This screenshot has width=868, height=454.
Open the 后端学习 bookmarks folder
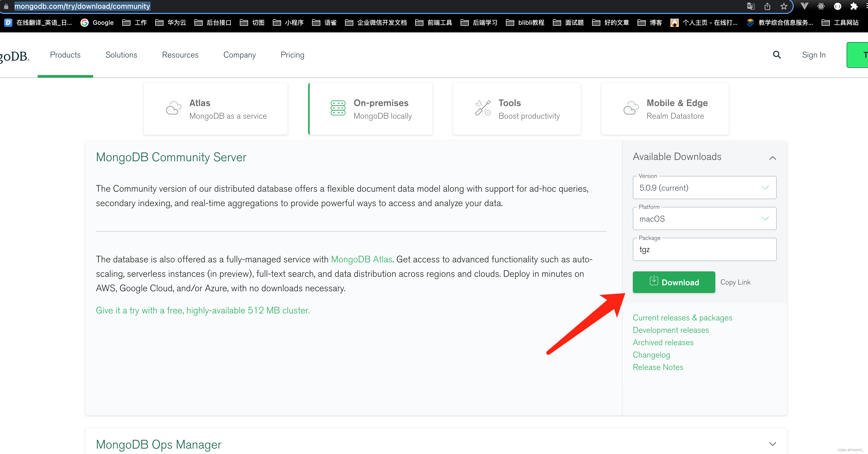coord(479,23)
